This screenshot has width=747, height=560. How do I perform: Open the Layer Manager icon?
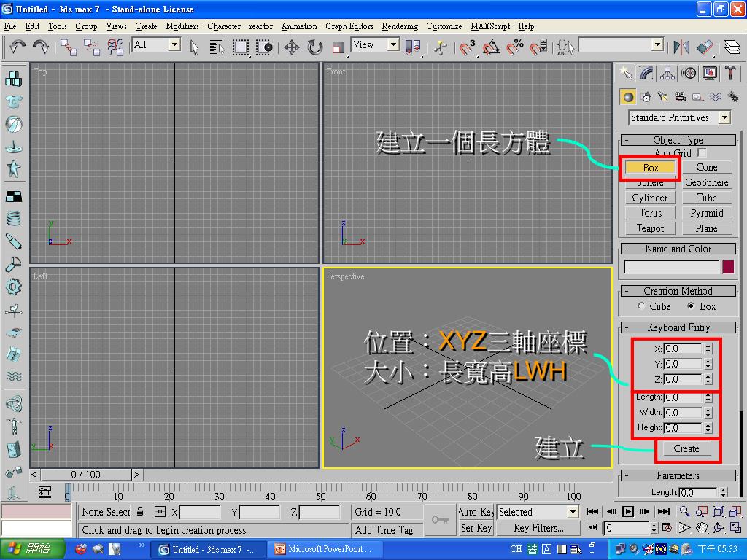coord(732,47)
